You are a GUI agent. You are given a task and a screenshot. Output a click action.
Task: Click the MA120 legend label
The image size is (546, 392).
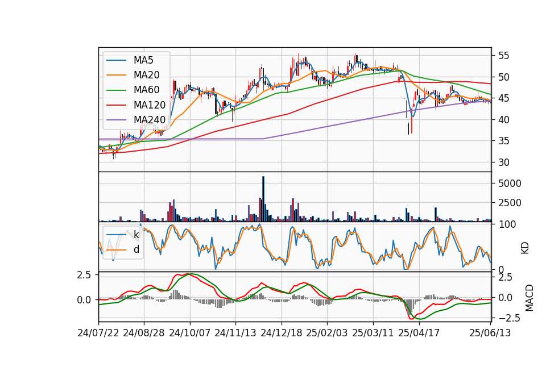(150, 105)
